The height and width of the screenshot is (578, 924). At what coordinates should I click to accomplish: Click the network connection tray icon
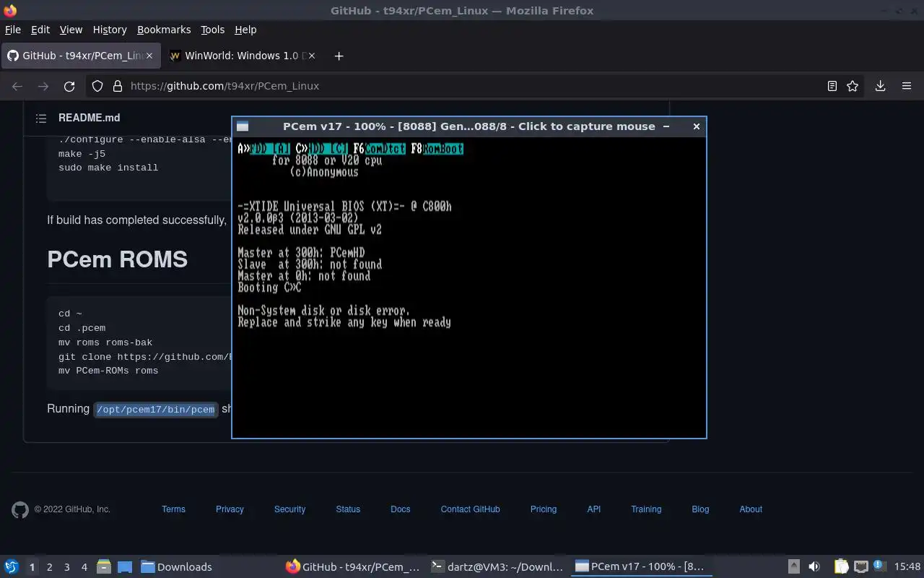click(860, 567)
